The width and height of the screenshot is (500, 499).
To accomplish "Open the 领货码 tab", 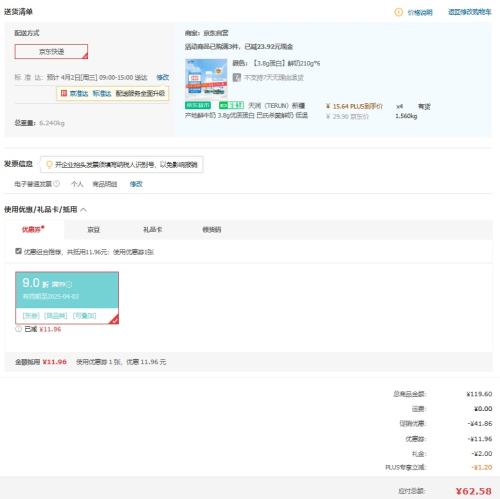I will (x=212, y=229).
